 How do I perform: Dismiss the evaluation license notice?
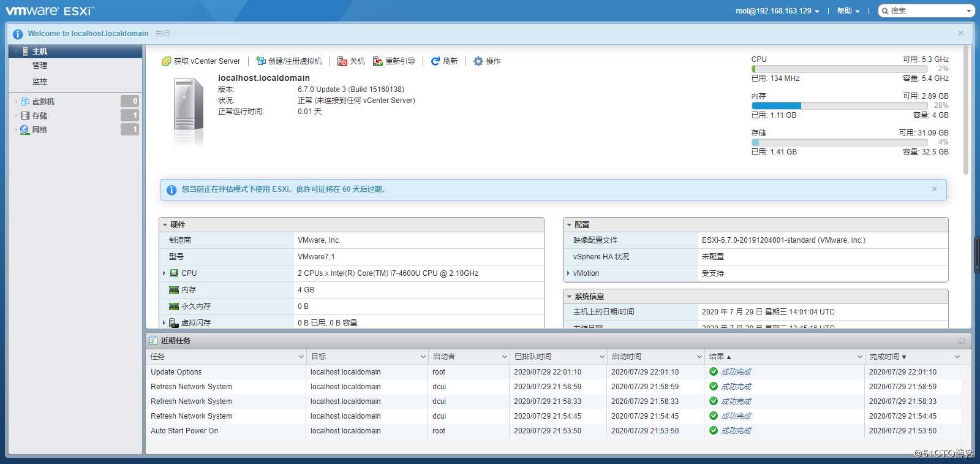(934, 189)
